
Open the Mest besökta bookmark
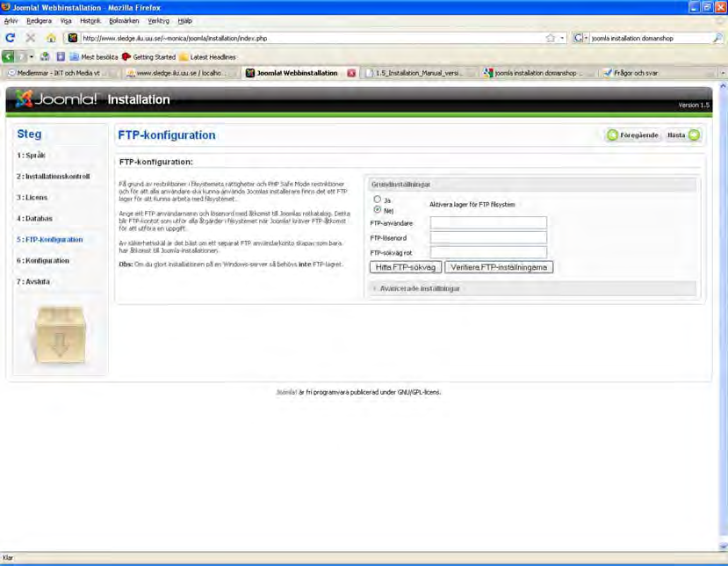click(99, 57)
